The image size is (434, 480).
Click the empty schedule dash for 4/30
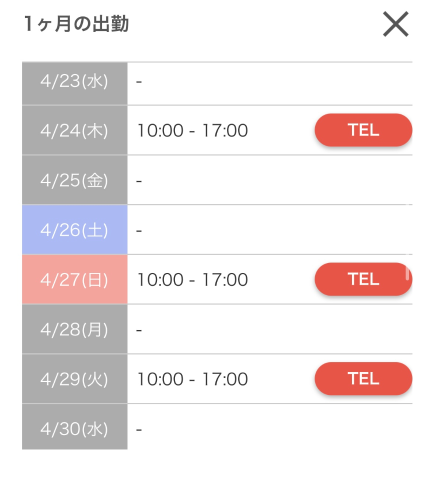click(x=139, y=430)
